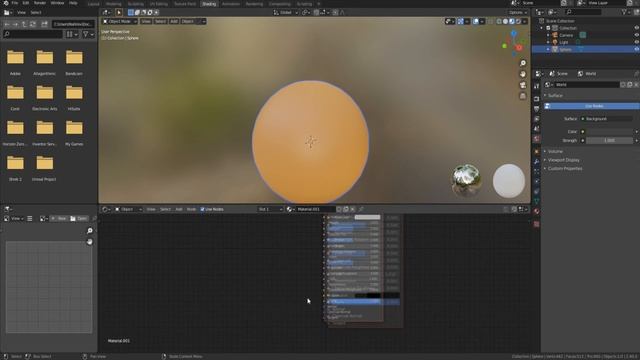The width and height of the screenshot is (640, 360).
Task: Click the World Color swatch field
Action: coord(610,132)
